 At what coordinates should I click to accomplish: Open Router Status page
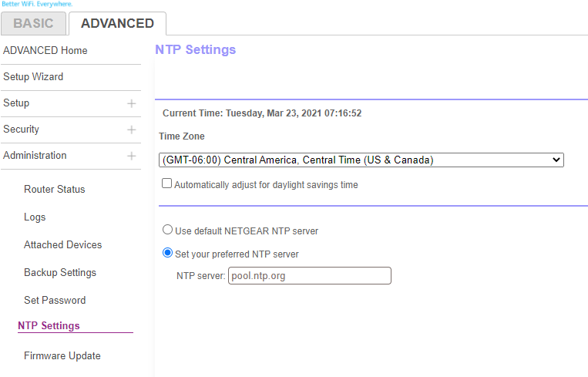(55, 190)
